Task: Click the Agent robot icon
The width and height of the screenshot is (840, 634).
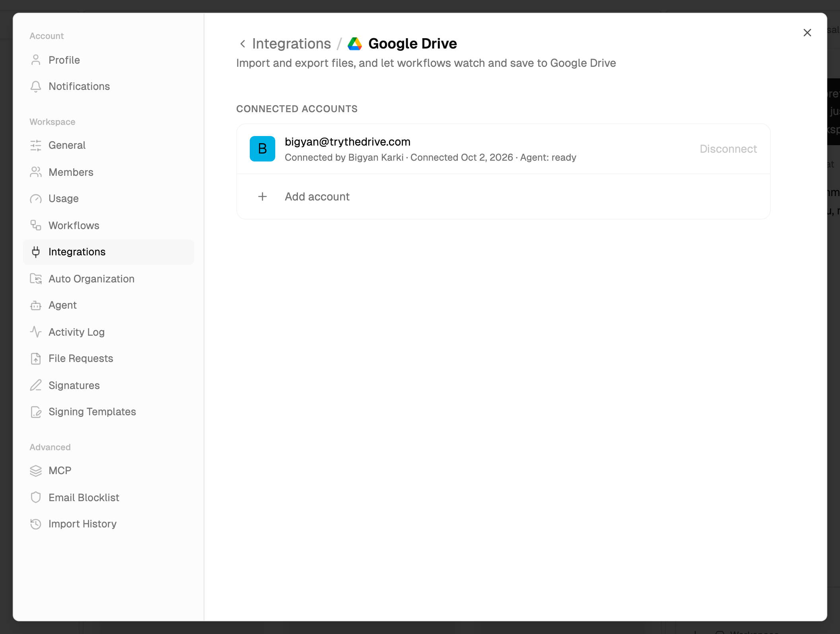Action: tap(36, 305)
